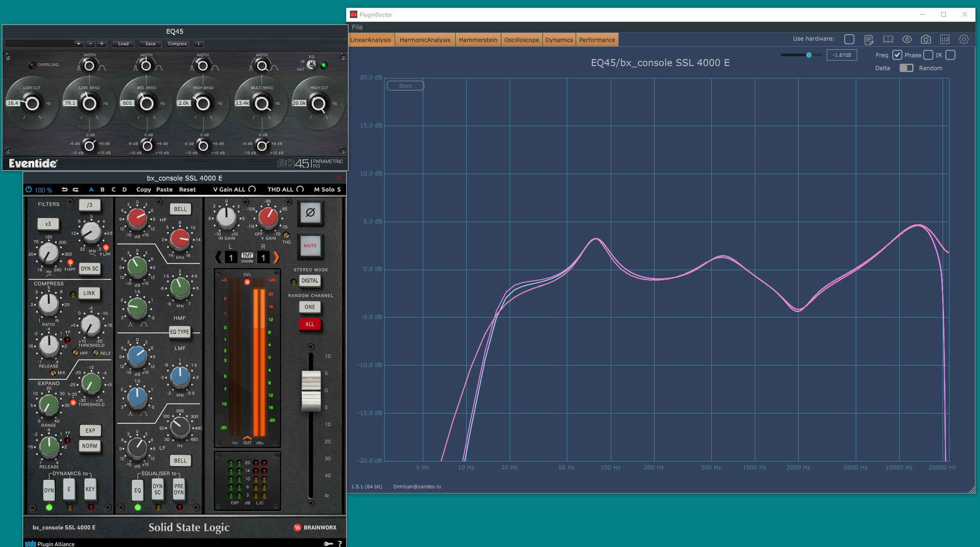Click the eye view icon in PluginDoctor
Image resolution: width=980 pixels, height=547 pixels.
point(907,40)
